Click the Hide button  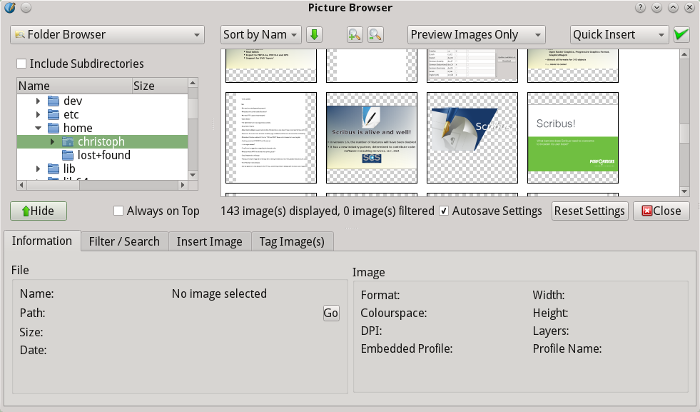coord(38,211)
